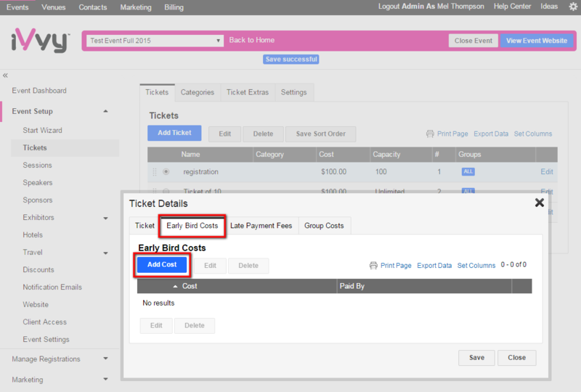Open the Group Costs tab
The width and height of the screenshot is (581, 392).
pos(324,226)
